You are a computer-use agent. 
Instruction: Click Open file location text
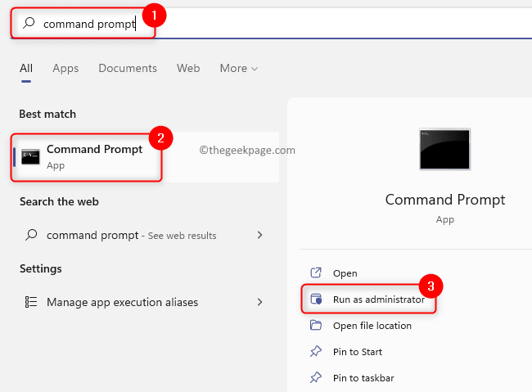[x=372, y=326]
